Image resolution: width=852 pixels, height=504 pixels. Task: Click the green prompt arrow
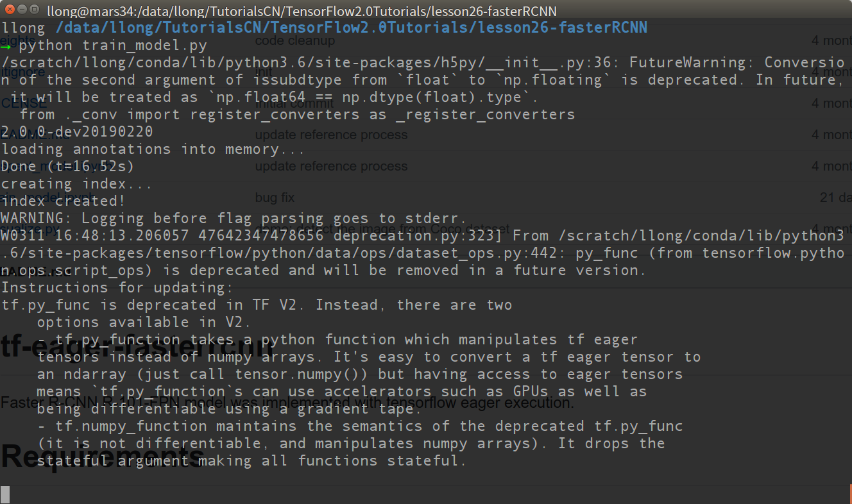pos(6,46)
